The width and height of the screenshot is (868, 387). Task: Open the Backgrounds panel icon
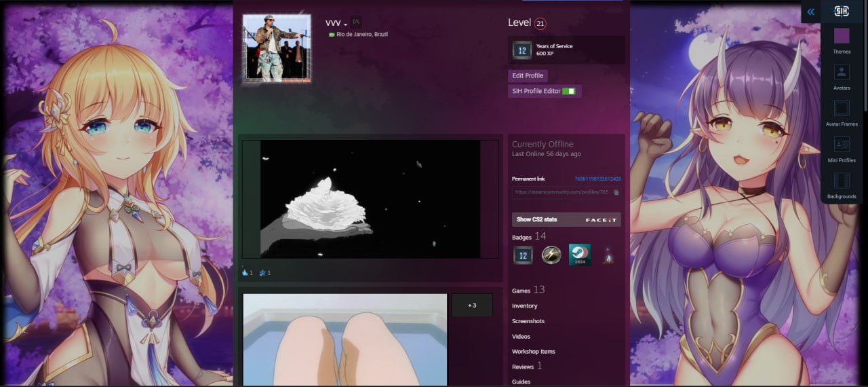click(x=842, y=181)
